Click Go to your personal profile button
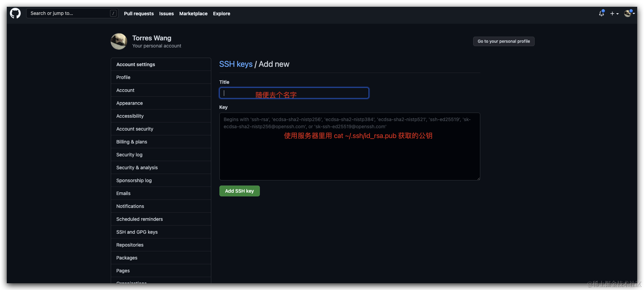644x290 pixels. [504, 41]
